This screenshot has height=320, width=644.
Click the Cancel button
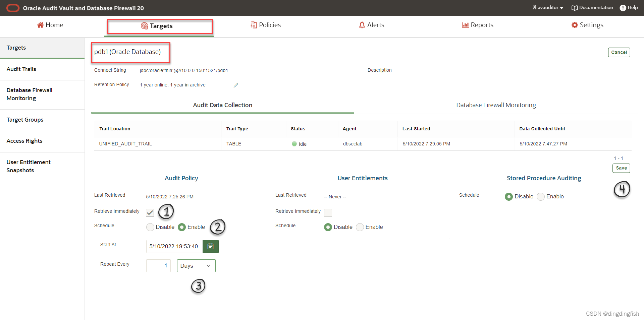[619, 52]
